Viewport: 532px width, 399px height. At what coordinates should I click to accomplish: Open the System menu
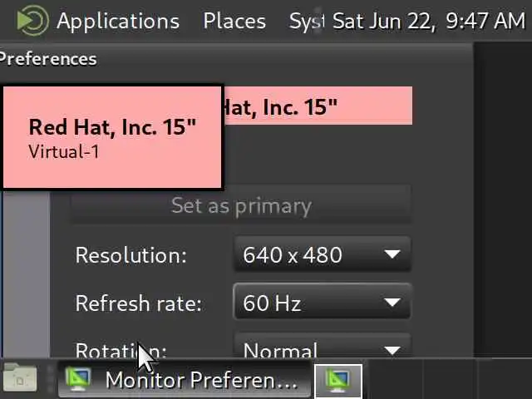click(307, 21)
